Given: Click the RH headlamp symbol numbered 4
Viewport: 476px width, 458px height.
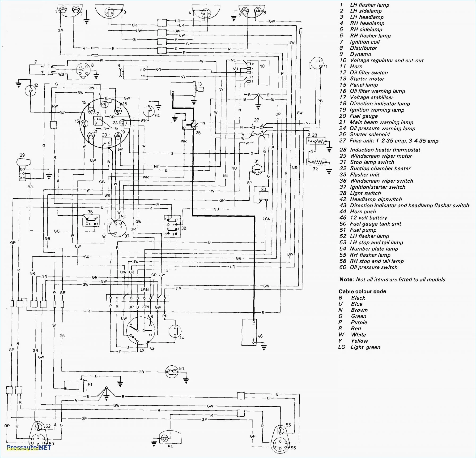Looking at the screenshot, I should point(206,12).
